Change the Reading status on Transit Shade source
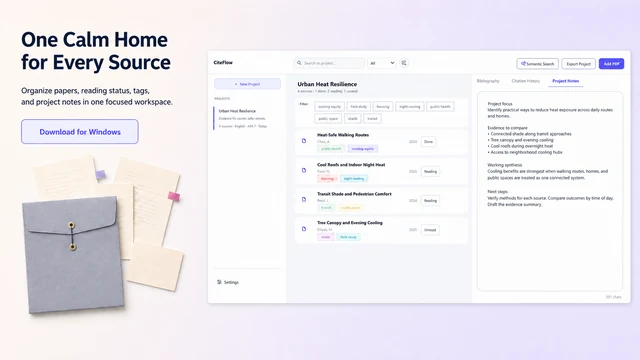Screen dimensions: 640x360 (430, 200)
